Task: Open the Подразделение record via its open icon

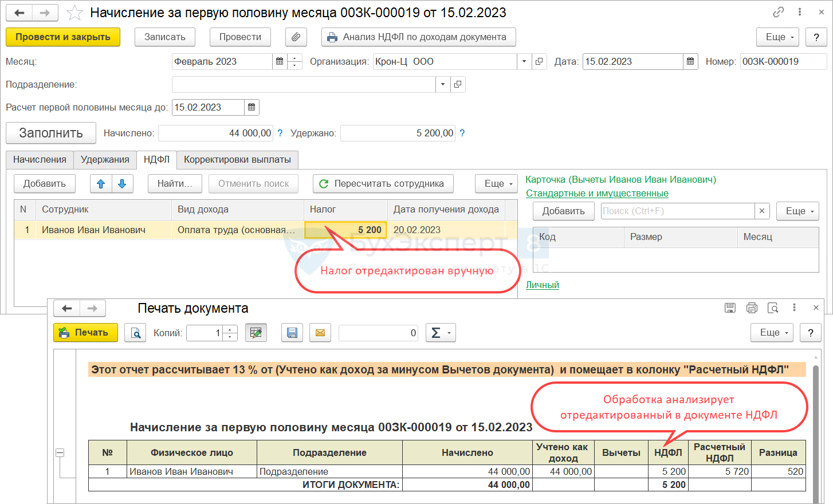Action: [x=458, y=84]
